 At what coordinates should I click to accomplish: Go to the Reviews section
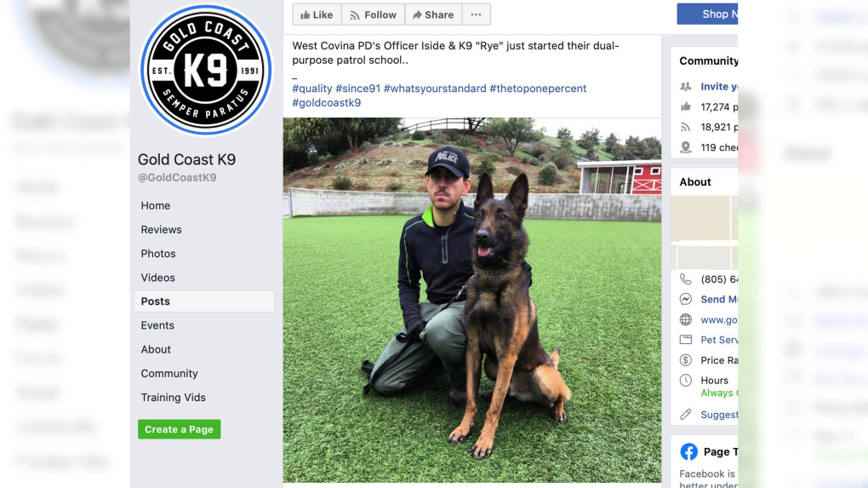click(161, 229)
